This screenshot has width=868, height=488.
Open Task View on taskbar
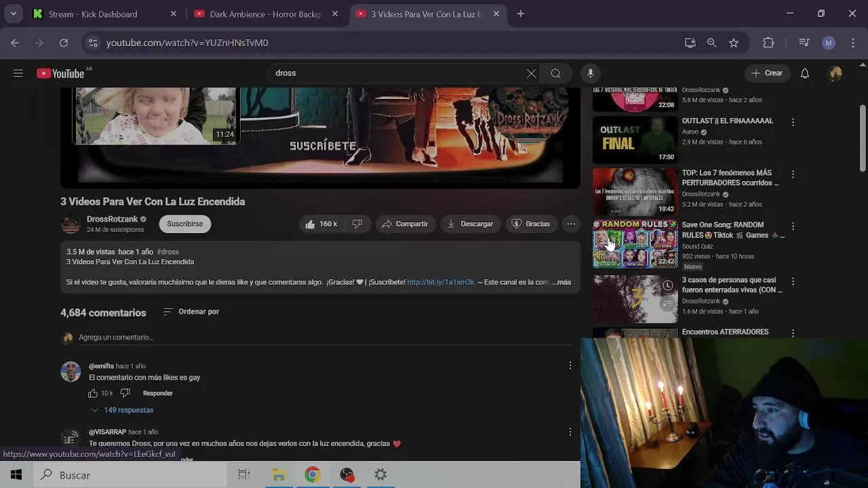point(244,475)
